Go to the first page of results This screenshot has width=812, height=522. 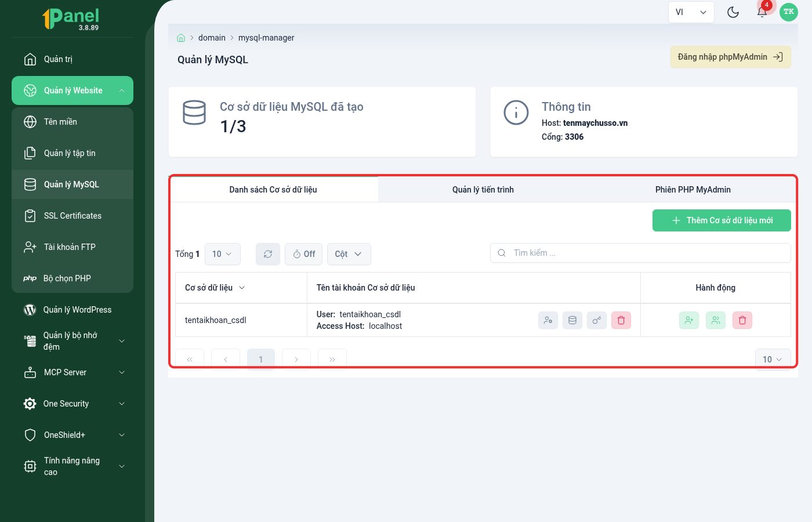click(x=190, y=360)
